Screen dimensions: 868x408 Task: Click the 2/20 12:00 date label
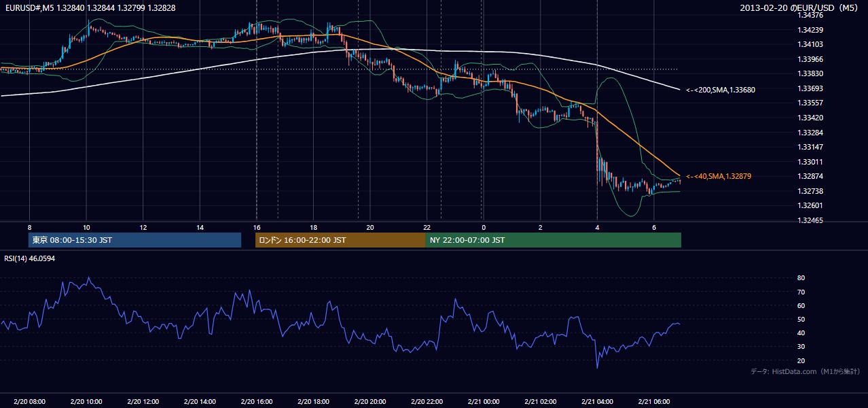(143, 402)
